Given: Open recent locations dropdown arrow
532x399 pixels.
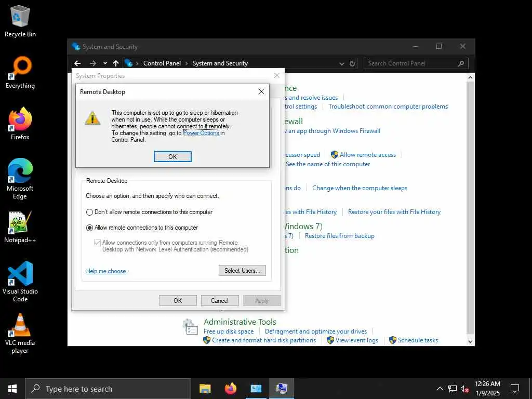Looking at the screenshot, I should pos(105,63).
